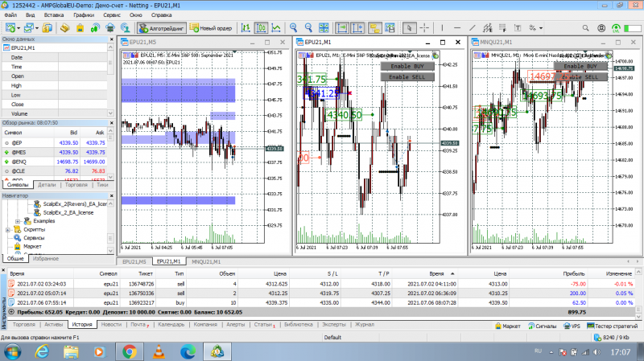Viewport: 644px width, 361px height.
Task: Expand the Examples folder in Navigator
Action: pos(18,221)
